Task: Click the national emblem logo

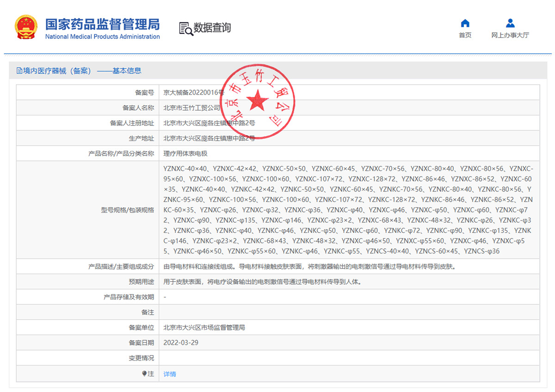Action: (26, 27)
